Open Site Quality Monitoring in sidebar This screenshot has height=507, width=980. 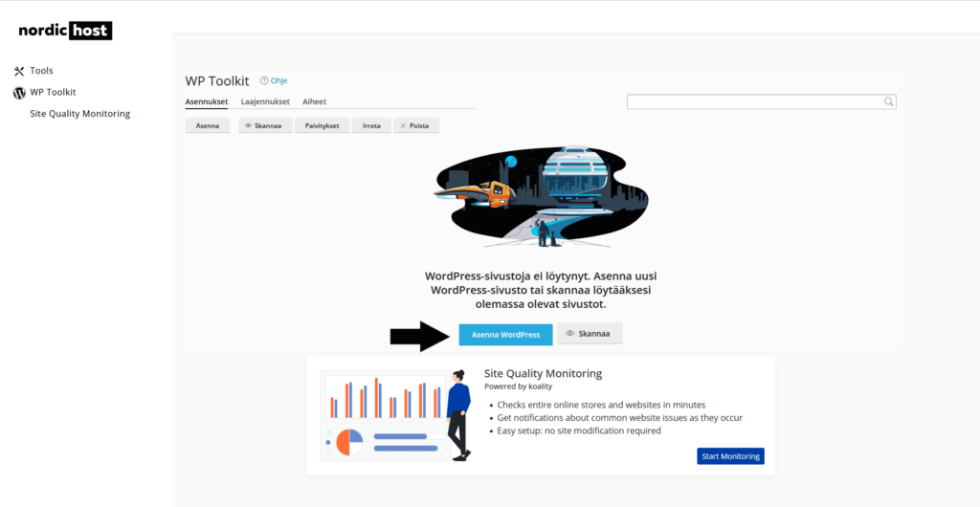click(x=79, y=114)
